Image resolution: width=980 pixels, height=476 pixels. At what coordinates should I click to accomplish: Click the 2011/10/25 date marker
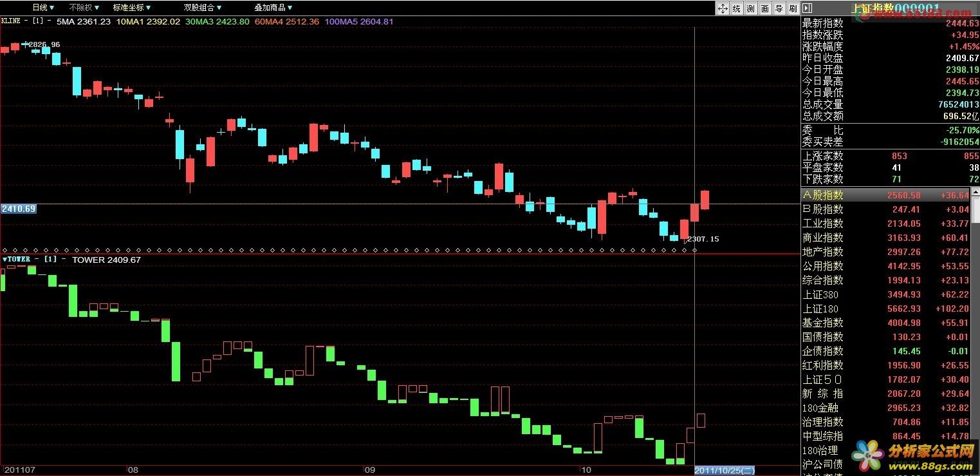tap(724, 471)
